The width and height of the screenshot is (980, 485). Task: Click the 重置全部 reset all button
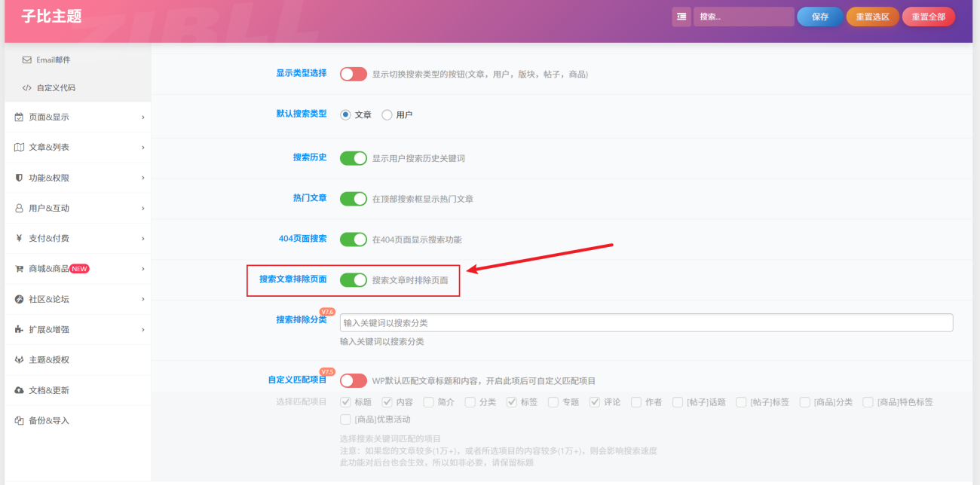tap(928, 16)
